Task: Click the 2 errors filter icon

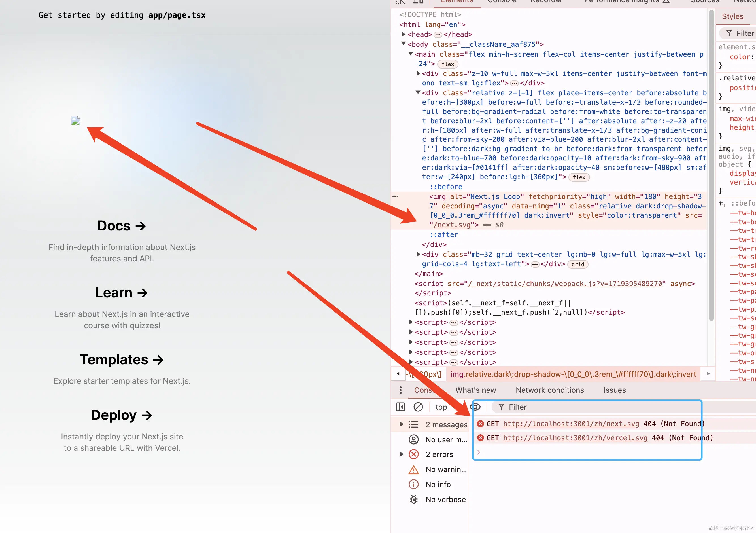Action: (413, 454)
